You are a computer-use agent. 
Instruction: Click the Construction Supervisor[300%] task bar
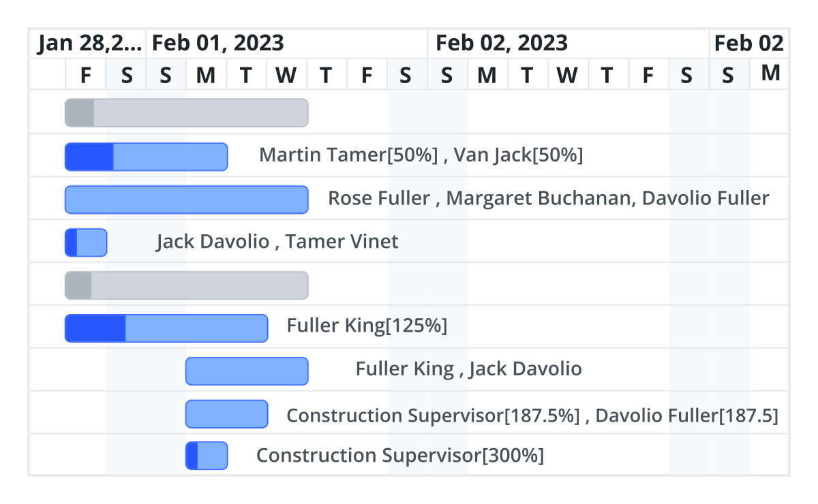[207, 456]
